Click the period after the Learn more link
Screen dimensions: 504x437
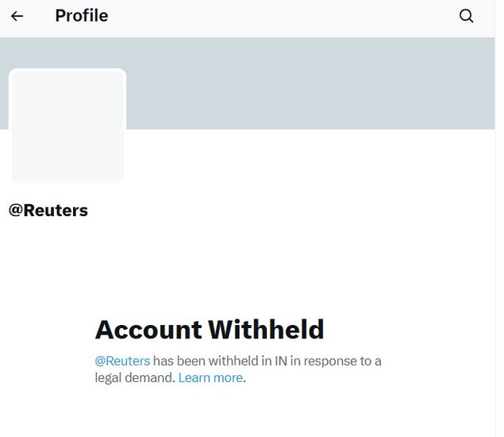[245, 379]
